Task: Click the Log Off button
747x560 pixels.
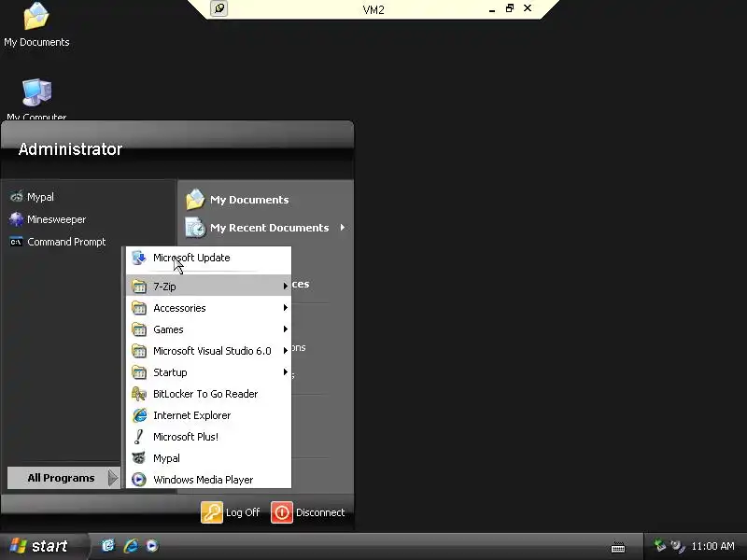Action: coord(231,512)
